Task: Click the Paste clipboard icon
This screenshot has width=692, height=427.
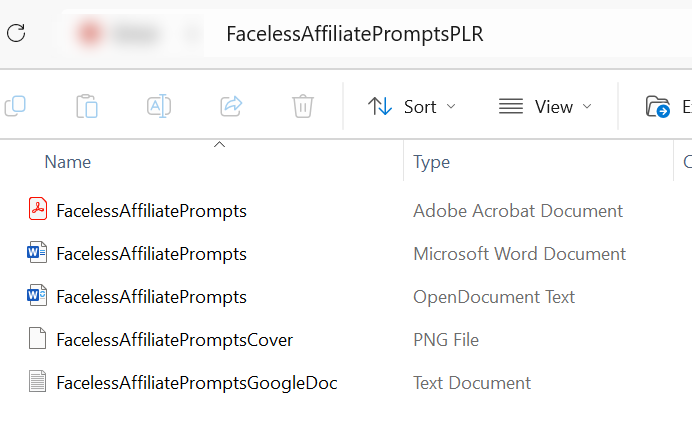Action: (87, 106)
